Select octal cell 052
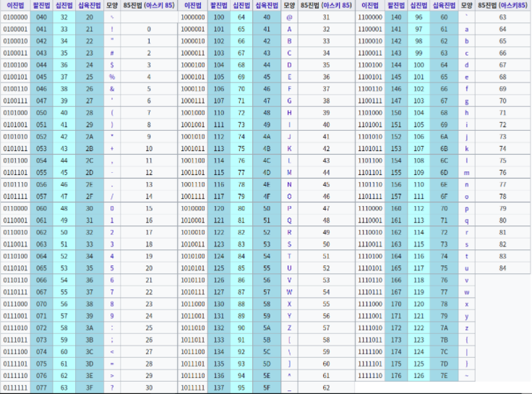532x394 pixels. point(41,137)
